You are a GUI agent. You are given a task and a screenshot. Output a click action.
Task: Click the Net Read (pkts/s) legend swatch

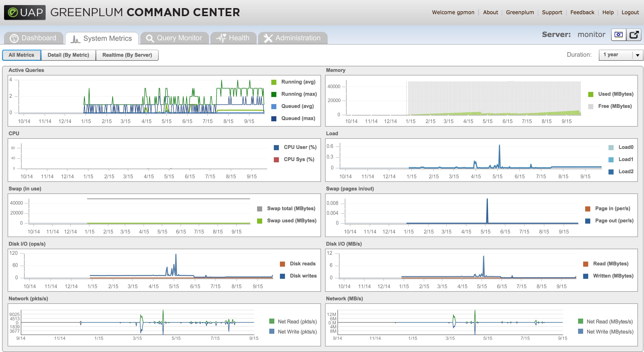point(272,321)
